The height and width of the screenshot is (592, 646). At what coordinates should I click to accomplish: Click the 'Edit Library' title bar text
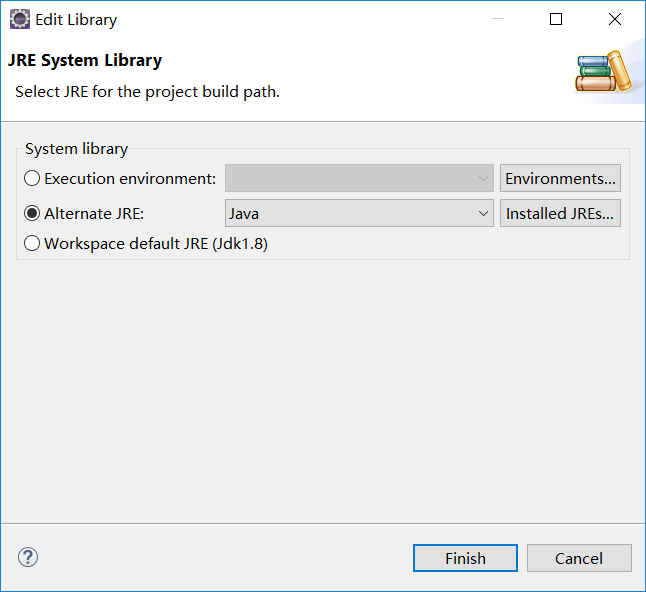76,19
